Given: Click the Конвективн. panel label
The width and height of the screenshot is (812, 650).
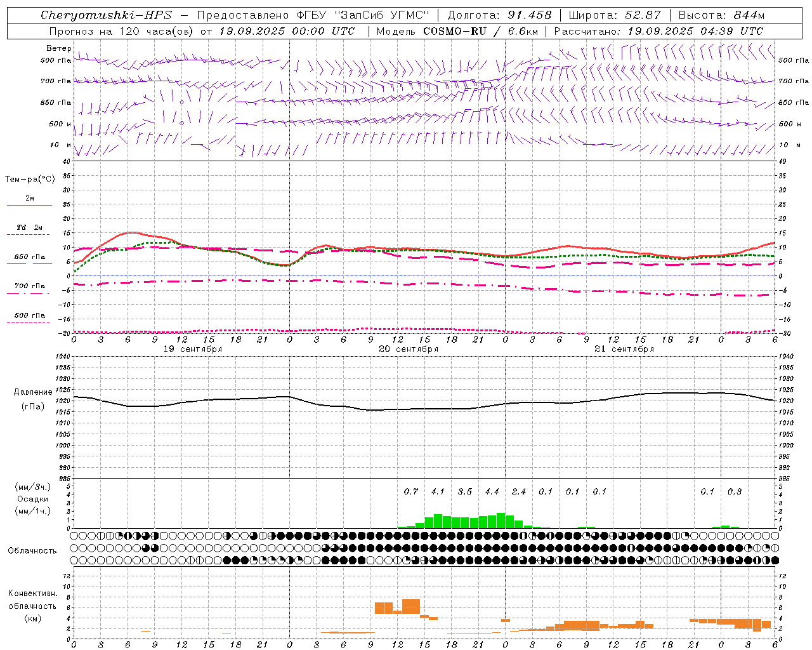Looking at the screenshot, I should [33, 594].
